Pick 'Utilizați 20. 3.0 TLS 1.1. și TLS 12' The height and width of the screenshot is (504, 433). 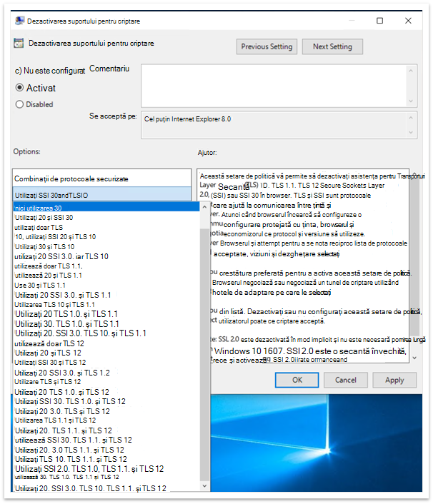pyautogui.click(x=106, y=450)
